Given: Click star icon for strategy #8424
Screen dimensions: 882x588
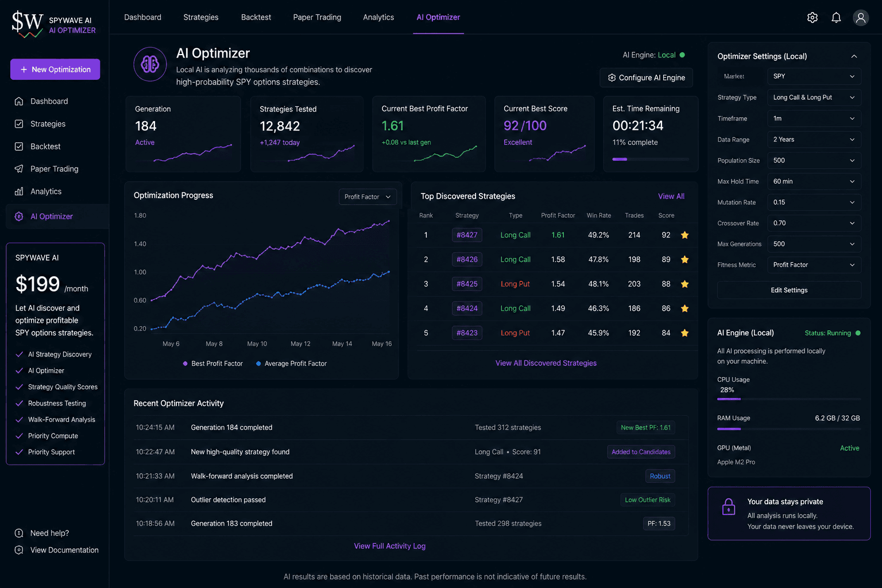Looking at the screenshot, I should click(684, 308).
